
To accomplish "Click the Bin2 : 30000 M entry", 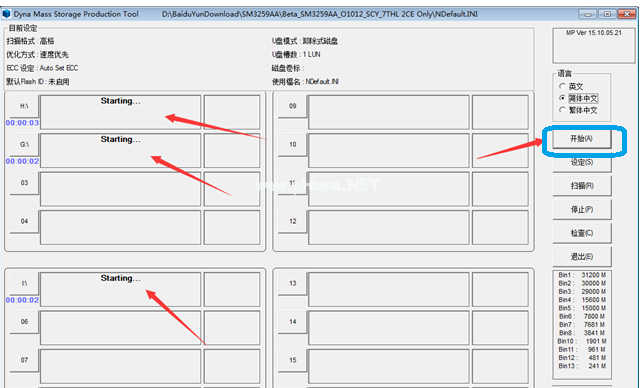I will (x=582, y=283).
